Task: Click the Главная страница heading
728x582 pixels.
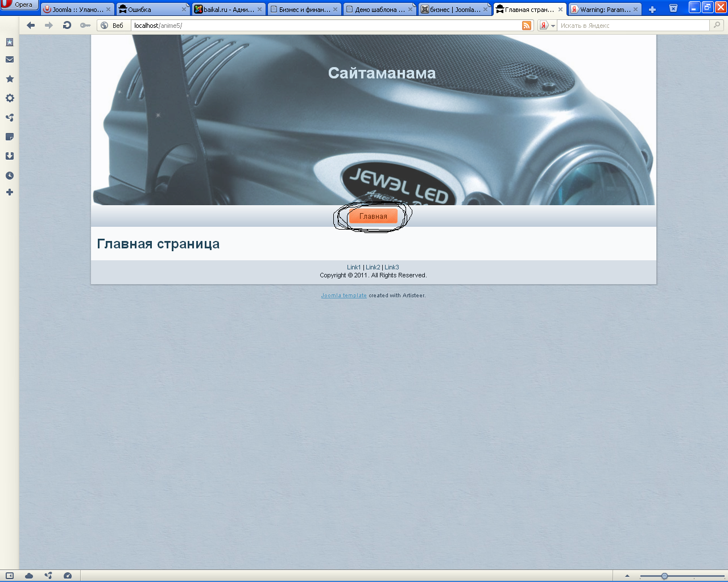Action: click(158, 244)
